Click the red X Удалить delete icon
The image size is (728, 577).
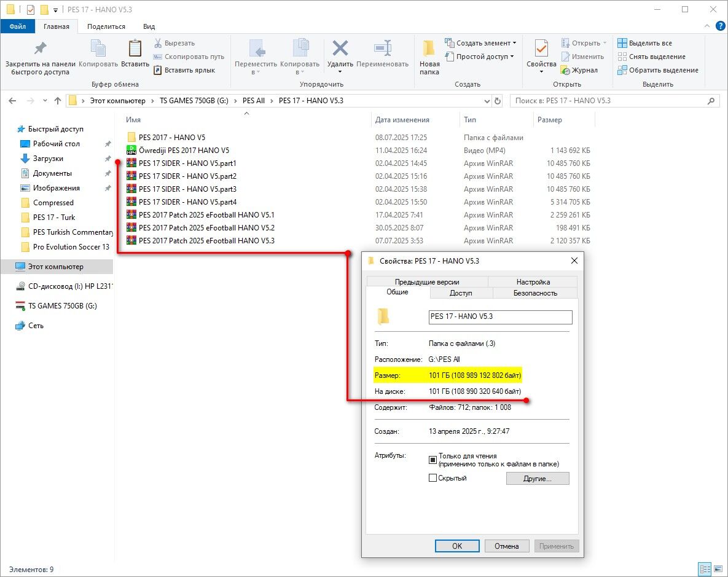tap(340, 48)
